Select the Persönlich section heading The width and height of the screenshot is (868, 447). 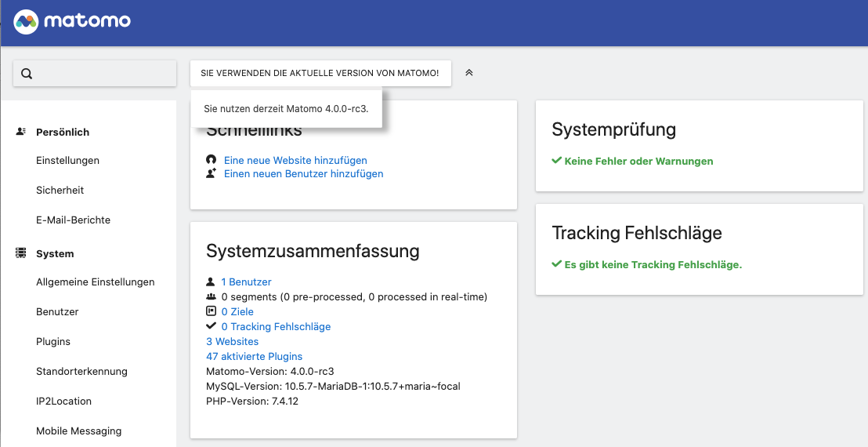pos(63,132)
